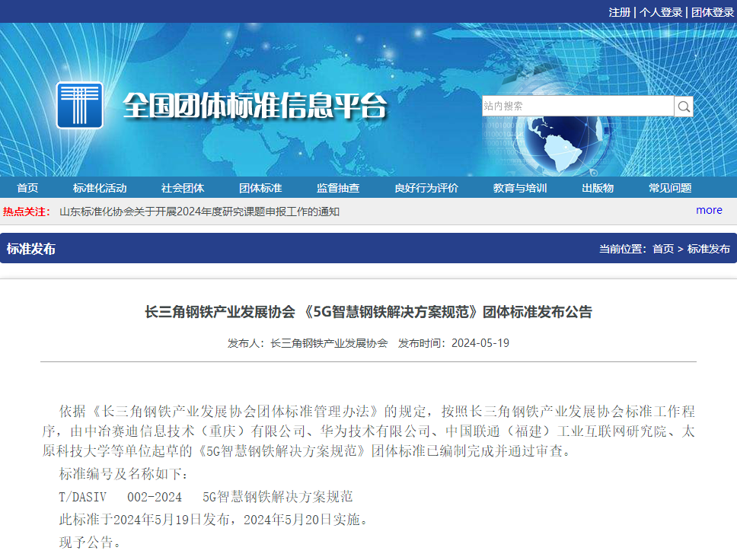Open the 常见问题 menu item
The width and height of the screenshot is (737, 560).
670,188
